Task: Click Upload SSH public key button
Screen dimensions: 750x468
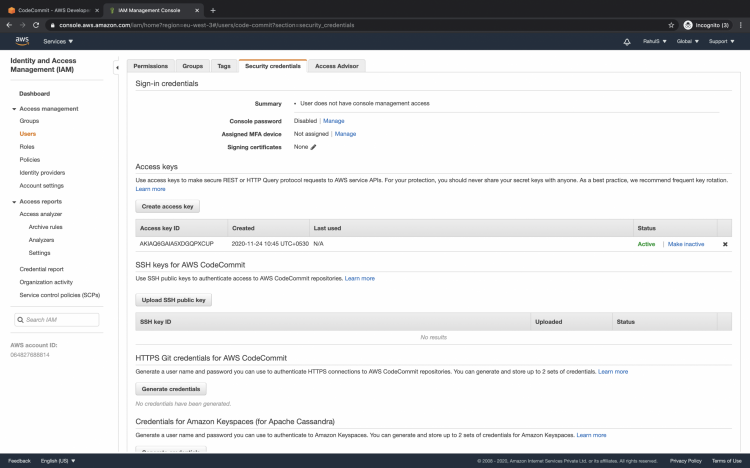Action: tap(173, 300)
